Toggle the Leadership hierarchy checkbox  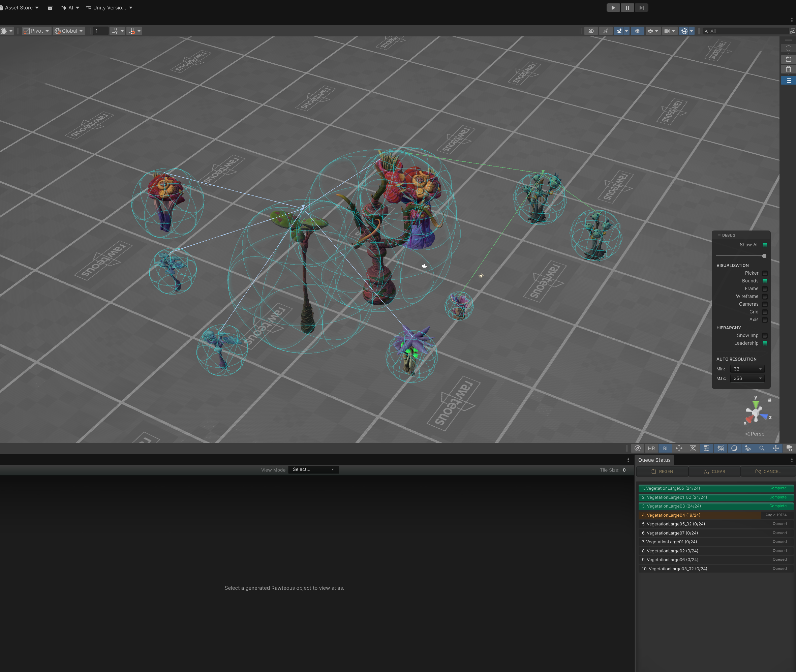pos(764,343)
